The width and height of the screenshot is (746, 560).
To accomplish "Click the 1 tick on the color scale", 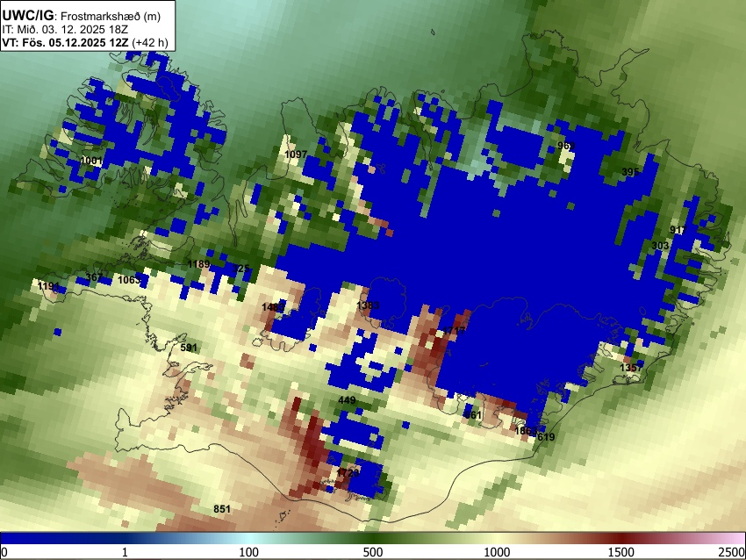I will point(125,552).
